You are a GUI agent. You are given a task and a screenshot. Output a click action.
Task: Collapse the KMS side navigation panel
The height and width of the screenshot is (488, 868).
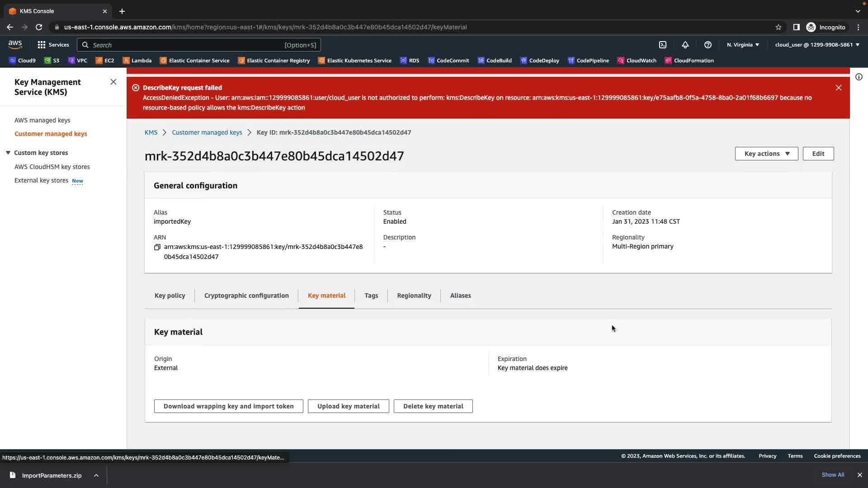113,82
